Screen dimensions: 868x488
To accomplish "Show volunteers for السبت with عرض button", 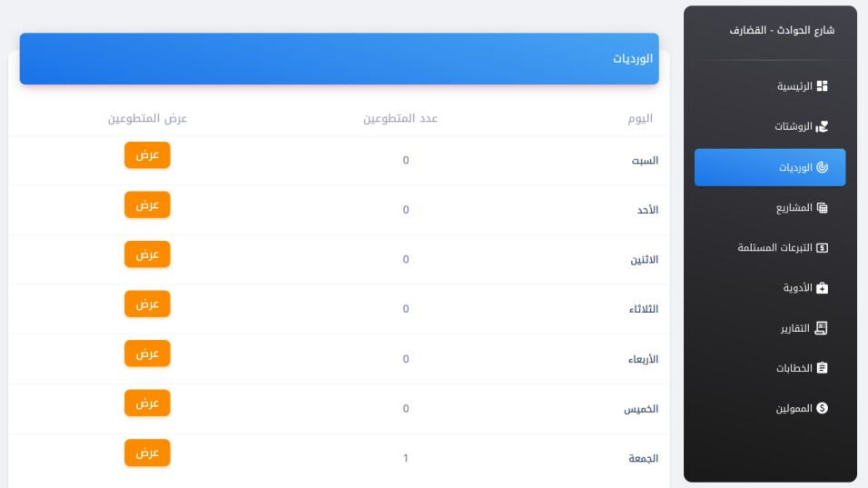I will (147, 155).
